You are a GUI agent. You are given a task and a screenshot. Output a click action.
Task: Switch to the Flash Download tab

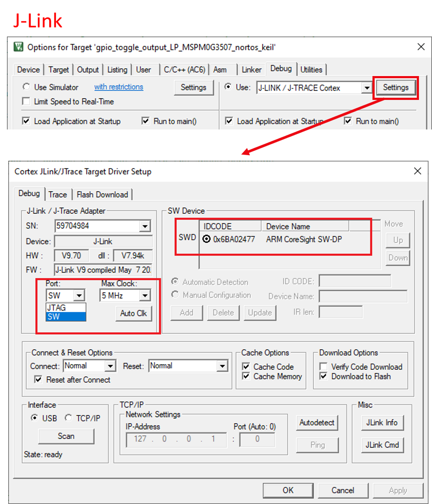point(102,195)
